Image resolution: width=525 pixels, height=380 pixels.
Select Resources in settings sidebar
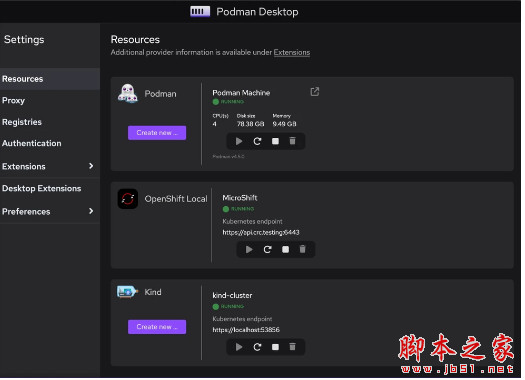tap(50, 79)
